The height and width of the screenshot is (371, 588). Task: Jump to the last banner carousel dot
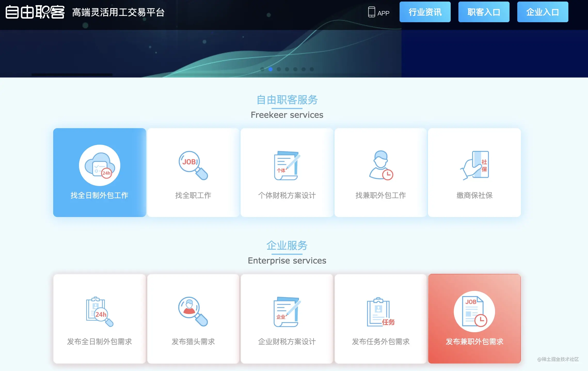[312, 69]
